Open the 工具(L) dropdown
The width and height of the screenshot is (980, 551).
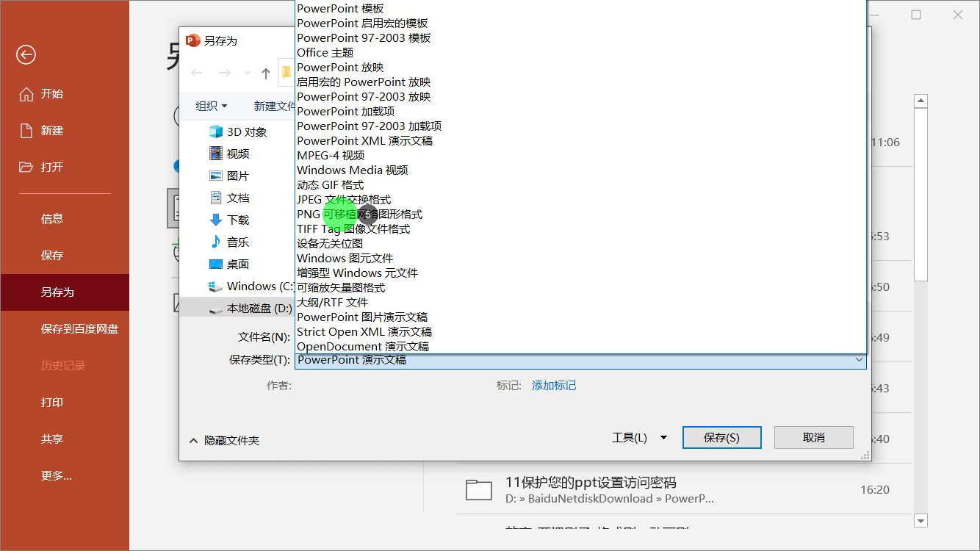[639, 438]
